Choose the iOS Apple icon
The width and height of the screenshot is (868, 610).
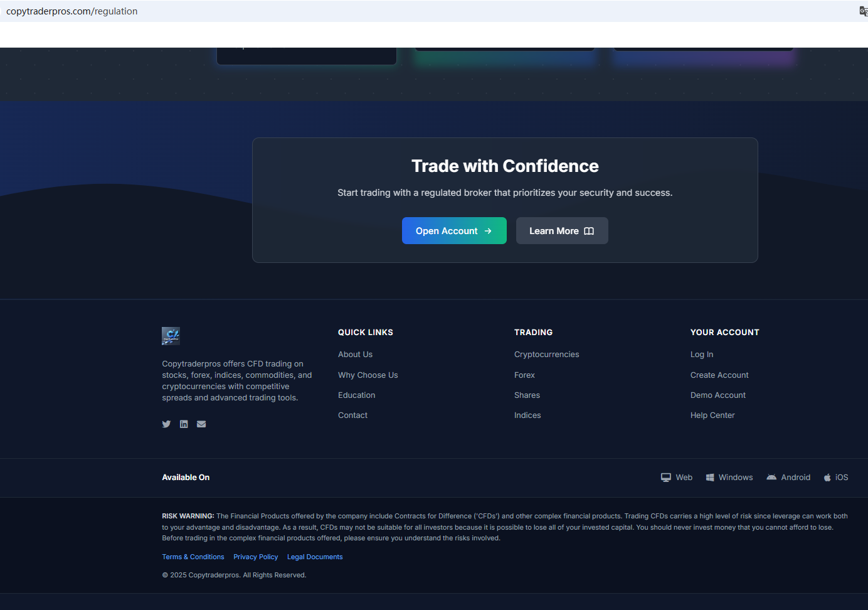(827, 478)
